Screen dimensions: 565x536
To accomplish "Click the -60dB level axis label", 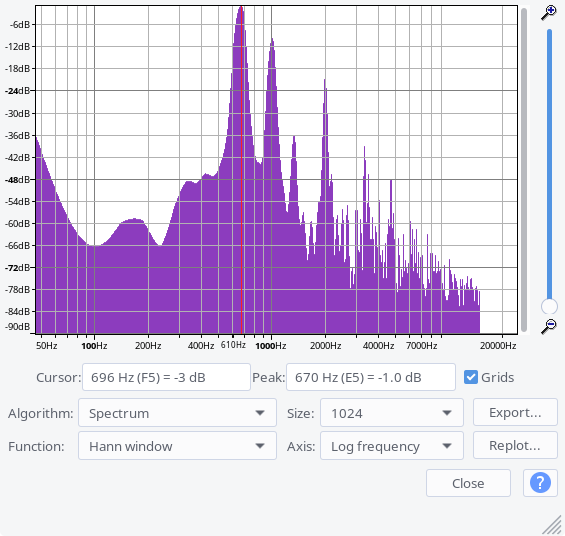I will [18, 223].
